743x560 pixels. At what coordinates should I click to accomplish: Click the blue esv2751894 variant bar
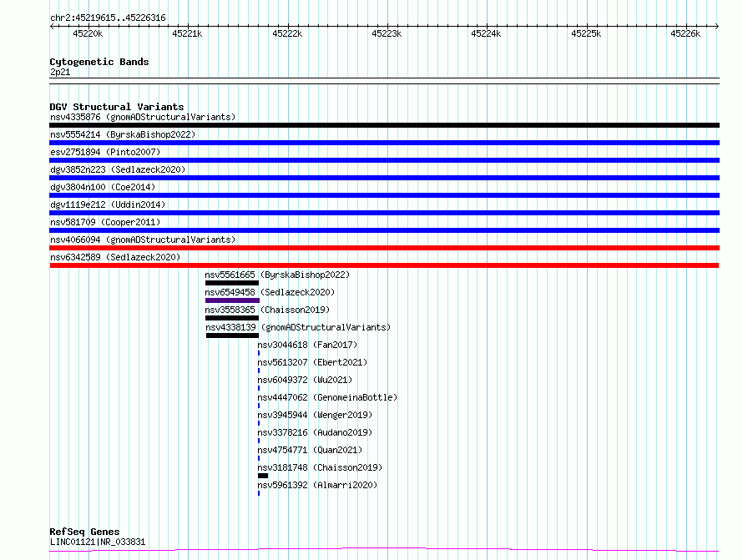pos(384,160)
